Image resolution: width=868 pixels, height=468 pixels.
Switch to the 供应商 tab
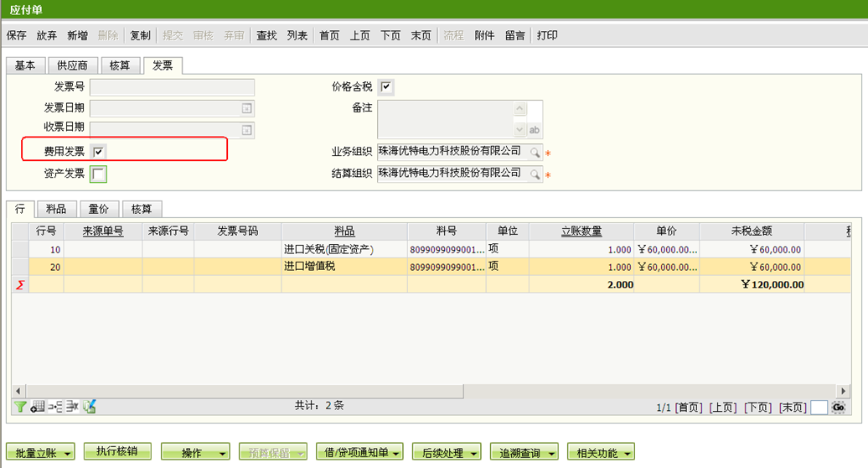coord(72,65)
